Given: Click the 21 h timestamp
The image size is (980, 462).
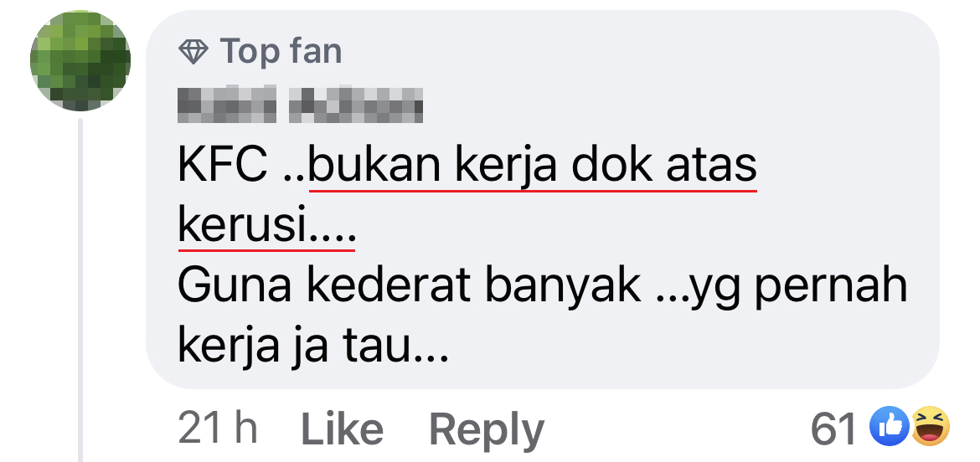Looking at the screenshot, I should [x=218, y=429].
